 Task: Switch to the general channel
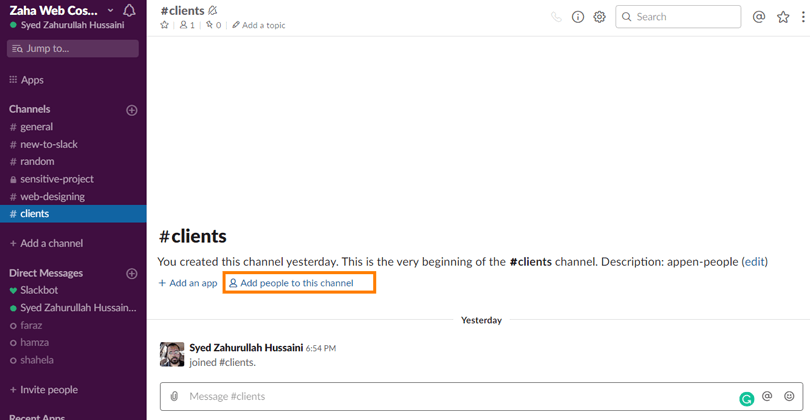[37, 127]
